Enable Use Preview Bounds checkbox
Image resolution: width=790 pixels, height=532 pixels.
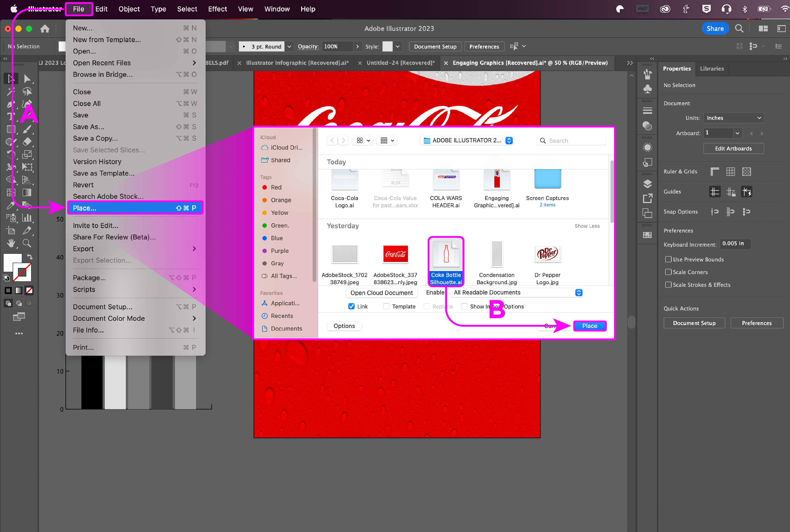[668, 259]
